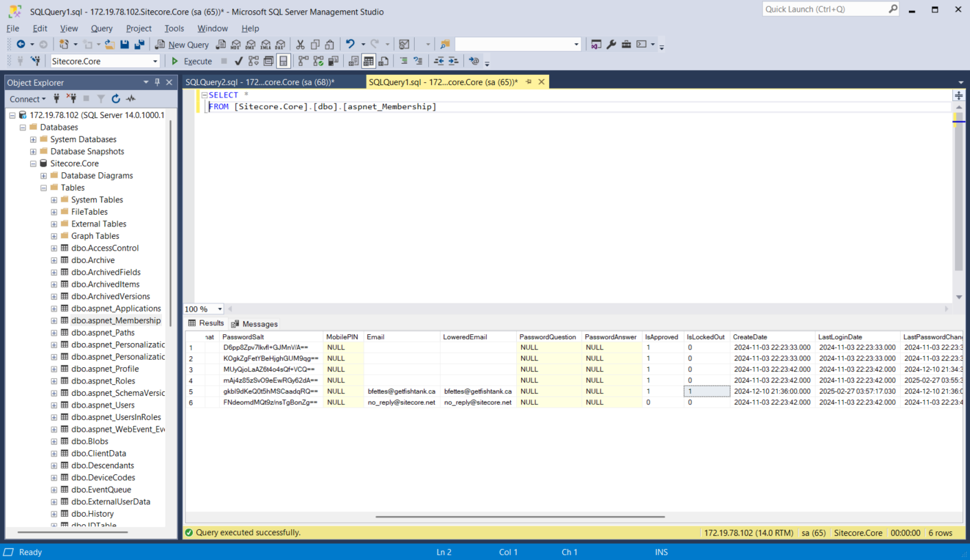Select the Results tab
This screenshot has width=970, height=560.
point(206,323)
